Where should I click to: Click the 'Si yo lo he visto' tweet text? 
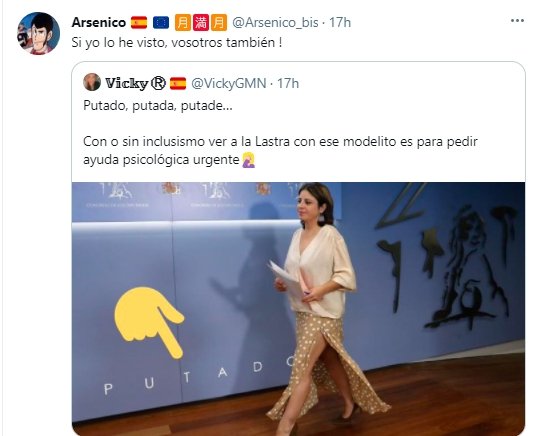tap(177, 43)
